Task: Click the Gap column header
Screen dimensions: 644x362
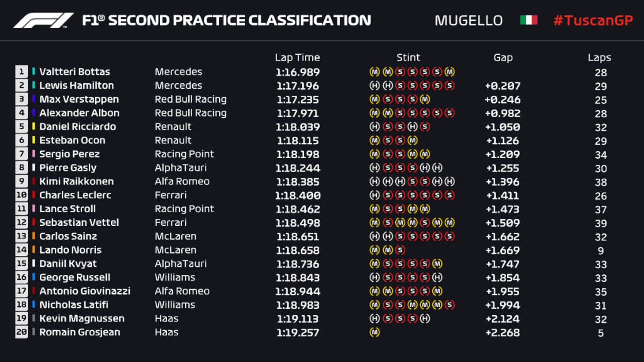Action: (x=503, y=57)
